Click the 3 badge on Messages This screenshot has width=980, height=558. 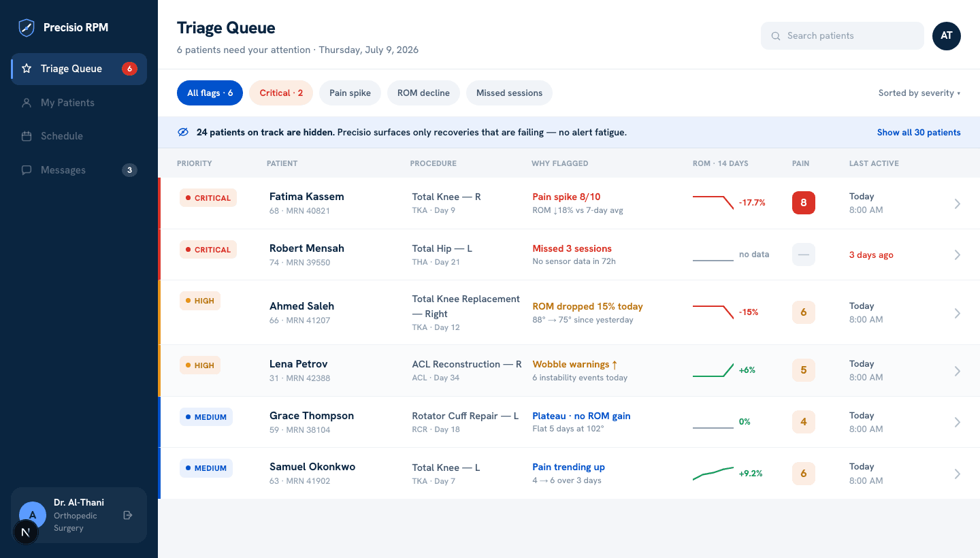pyautogui.click(x=129, y=170)
